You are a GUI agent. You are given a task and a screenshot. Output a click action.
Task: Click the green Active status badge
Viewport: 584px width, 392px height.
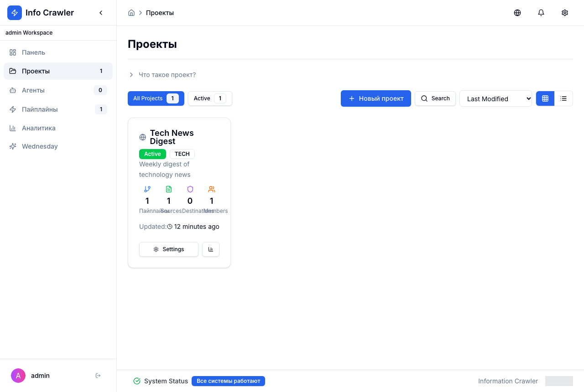coord(152,154)
